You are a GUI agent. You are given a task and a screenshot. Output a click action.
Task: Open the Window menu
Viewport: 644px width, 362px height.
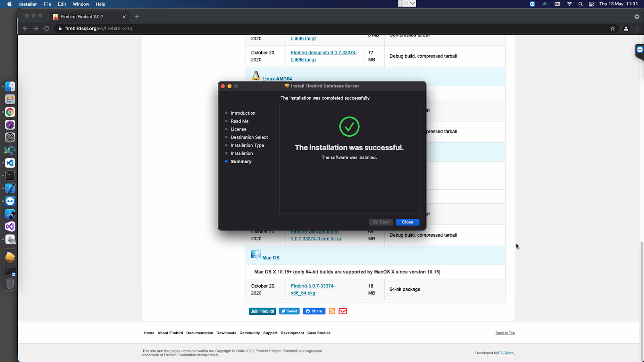81,4
